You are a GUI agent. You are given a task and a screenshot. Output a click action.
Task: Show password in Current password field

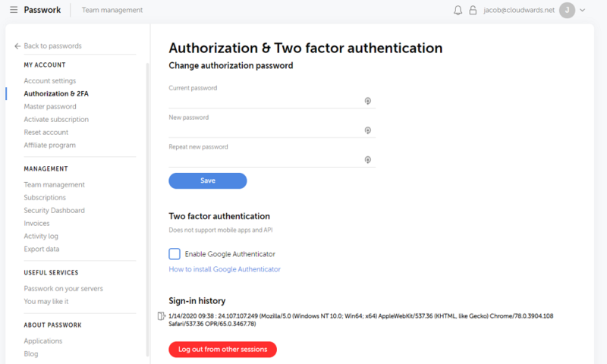coord(367,100)
